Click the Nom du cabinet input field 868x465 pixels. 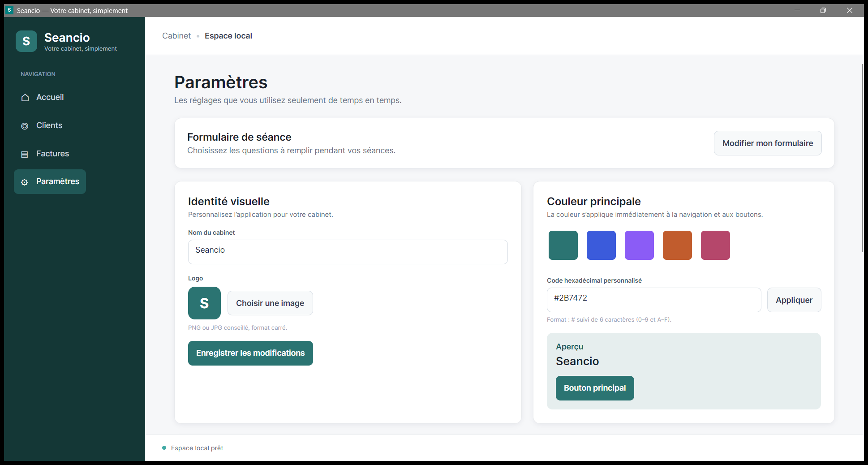pos(348,252)
